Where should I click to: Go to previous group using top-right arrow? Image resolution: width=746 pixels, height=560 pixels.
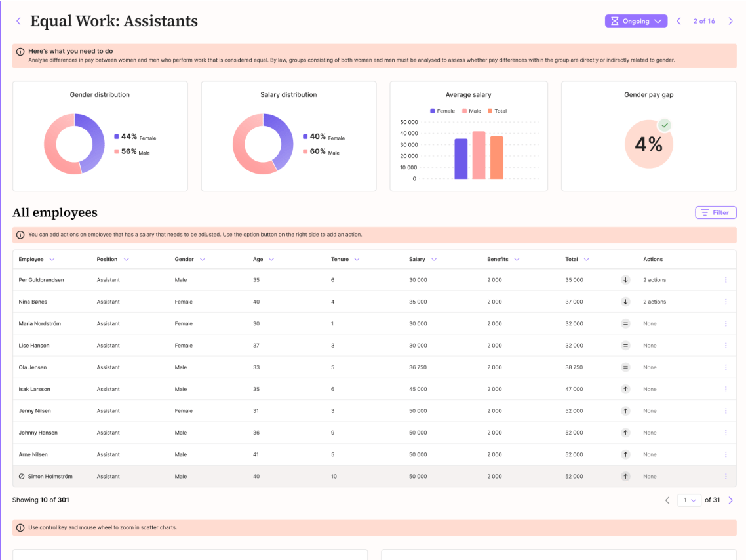point(678,21)
